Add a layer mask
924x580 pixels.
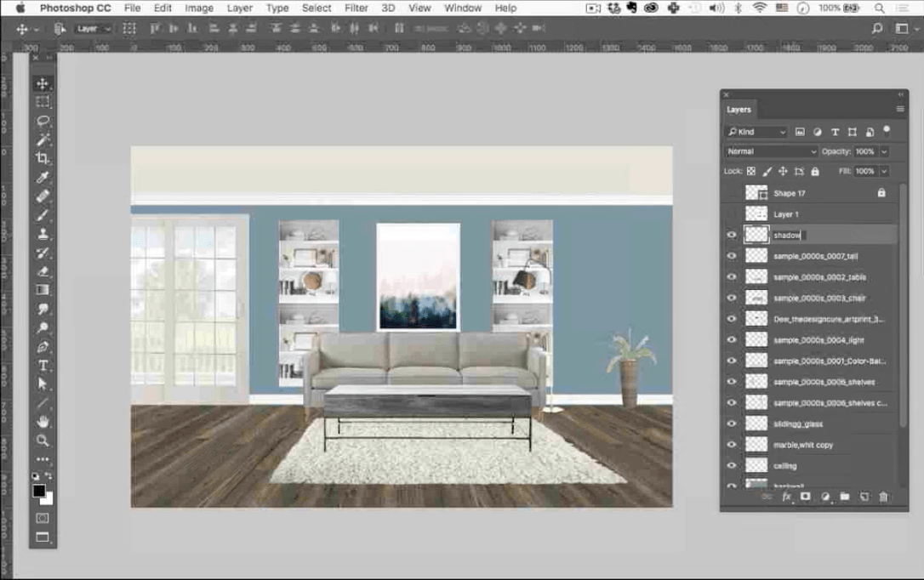(x=805, y=497)
